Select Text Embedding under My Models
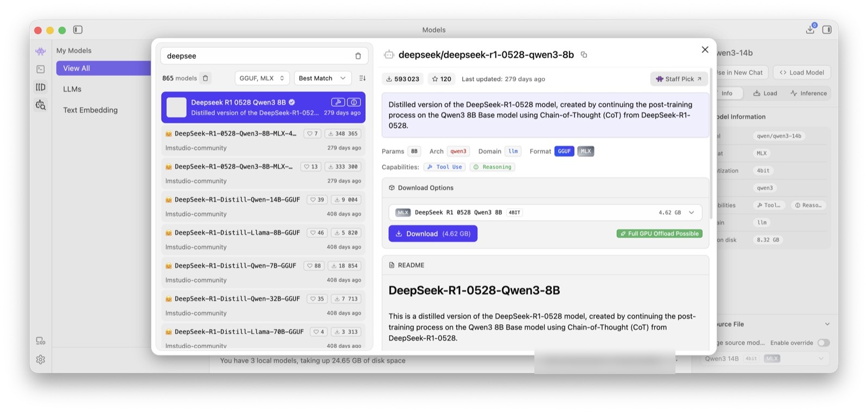The width and height of the screenshot is (868, 412). pos(90,110)
